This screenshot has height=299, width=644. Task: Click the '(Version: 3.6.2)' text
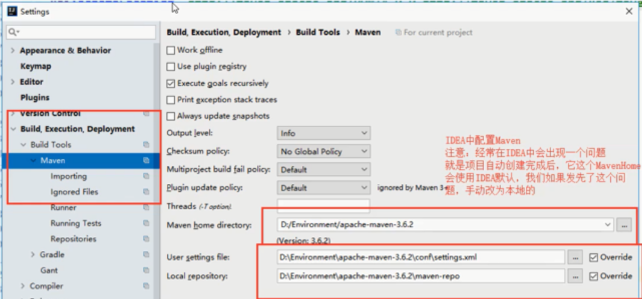(x=304, y=241)
